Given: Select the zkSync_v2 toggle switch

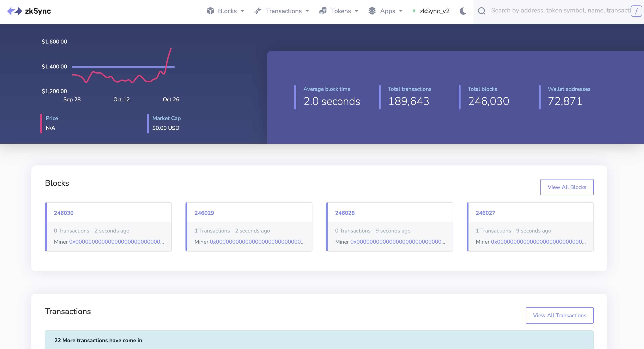Looking at the screenshot, I should (431, 11).
